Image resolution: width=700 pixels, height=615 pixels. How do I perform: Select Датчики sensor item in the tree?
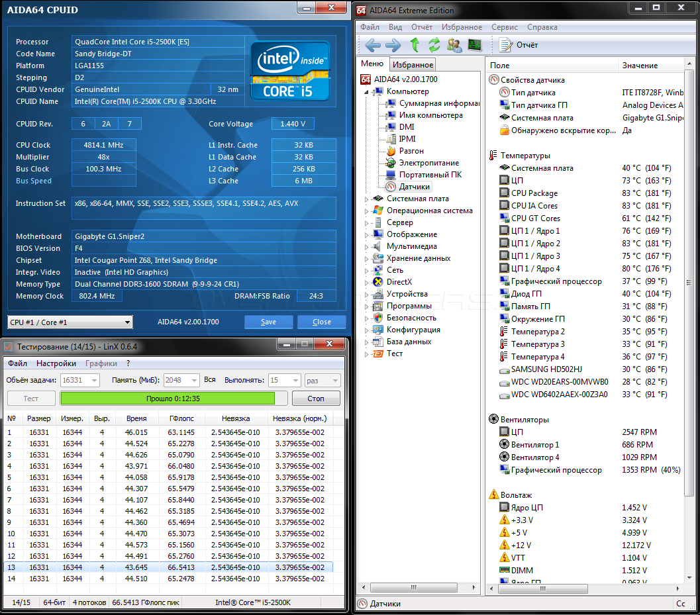[414, 187]
